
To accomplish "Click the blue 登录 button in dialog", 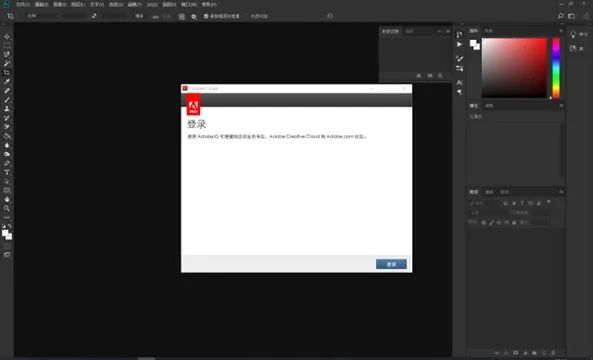I will pos(391,264).
